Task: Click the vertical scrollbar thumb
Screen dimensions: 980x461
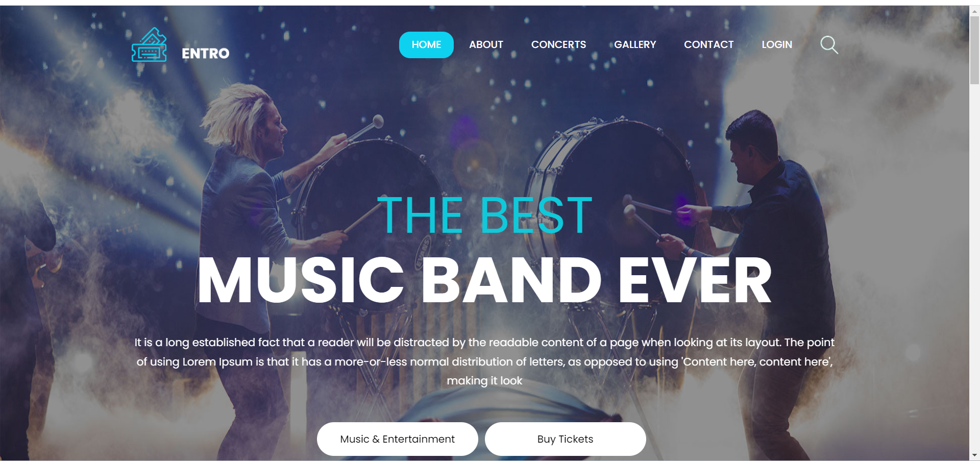Action: pos(974,50)
